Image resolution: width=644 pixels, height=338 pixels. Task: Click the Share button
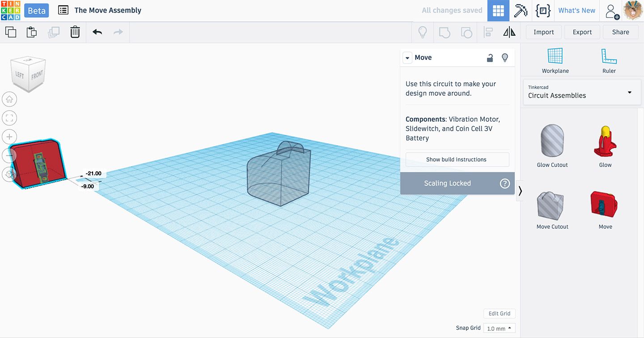621,32
